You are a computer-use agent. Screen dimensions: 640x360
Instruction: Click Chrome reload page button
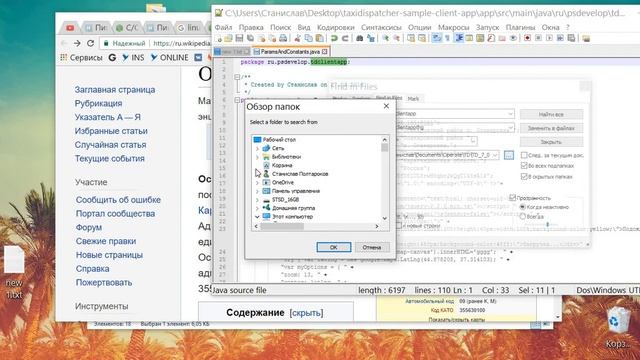(x=91, y=43)
